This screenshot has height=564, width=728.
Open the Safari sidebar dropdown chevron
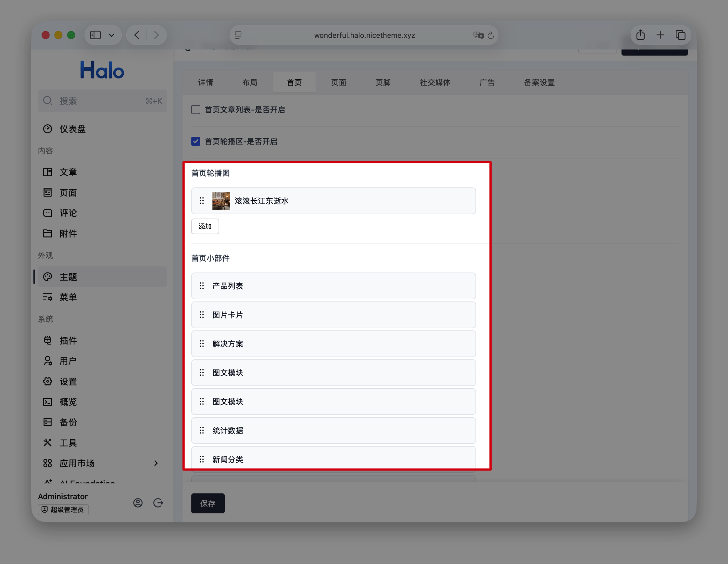coord(112,35)
